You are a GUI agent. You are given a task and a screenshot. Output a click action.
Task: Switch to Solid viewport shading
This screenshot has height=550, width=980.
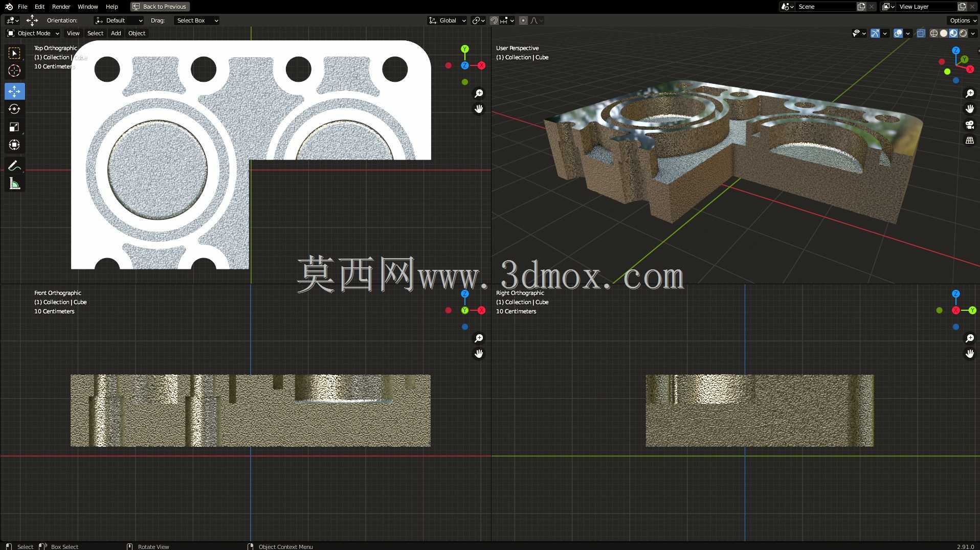click(944, 33)
